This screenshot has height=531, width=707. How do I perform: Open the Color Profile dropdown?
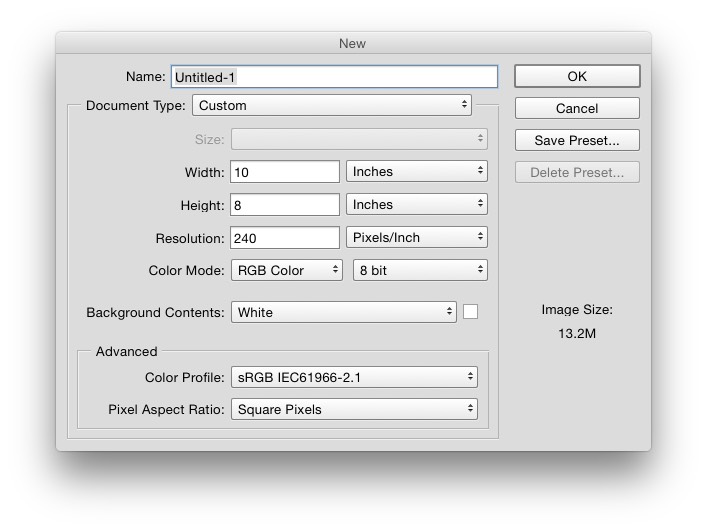click(354, 377)
